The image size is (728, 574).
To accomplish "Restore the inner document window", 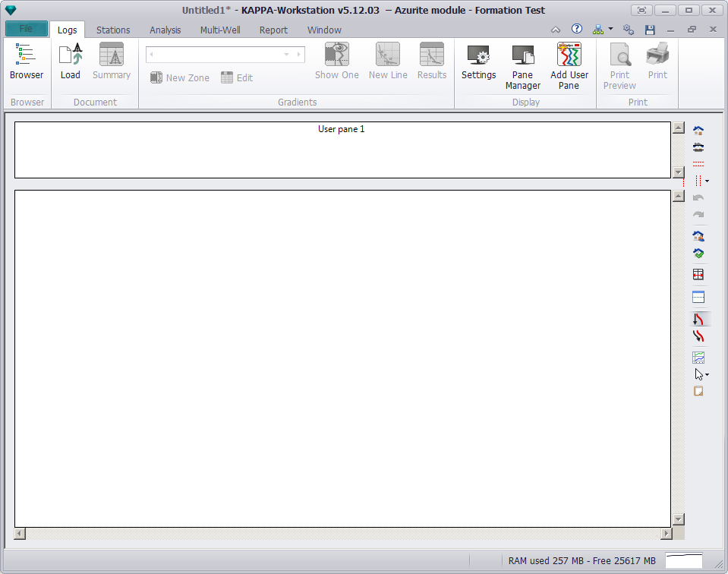I will 692,30.
